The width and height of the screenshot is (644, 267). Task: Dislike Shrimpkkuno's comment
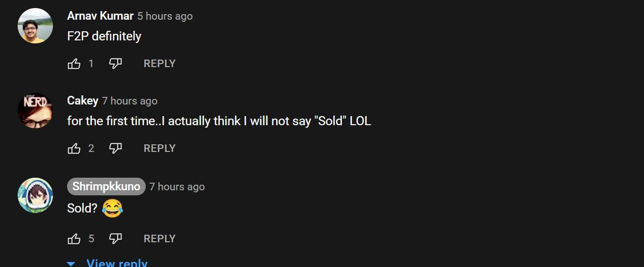(x=115, y=239)
